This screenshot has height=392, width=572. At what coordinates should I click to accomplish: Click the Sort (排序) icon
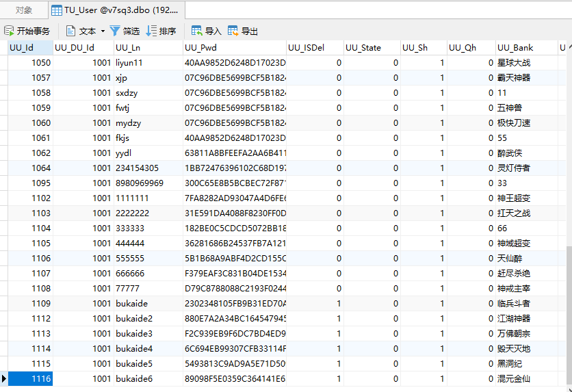tap(151, 31)
